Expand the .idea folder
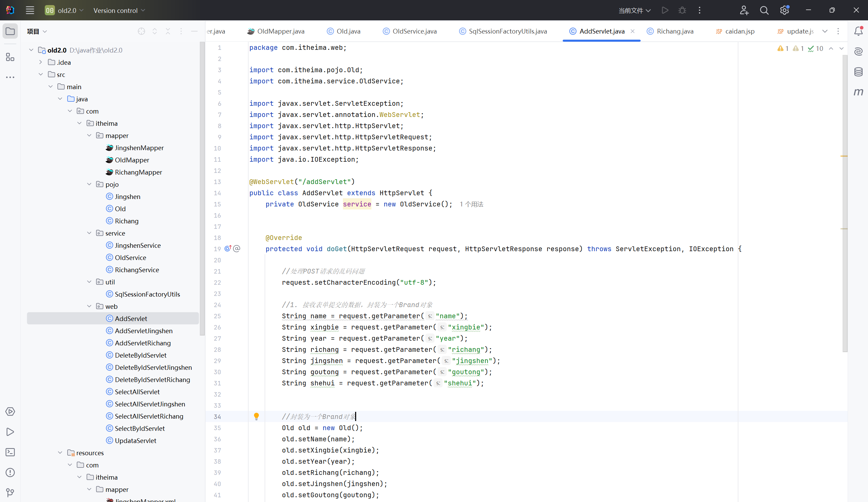 (x=41, y=62)
